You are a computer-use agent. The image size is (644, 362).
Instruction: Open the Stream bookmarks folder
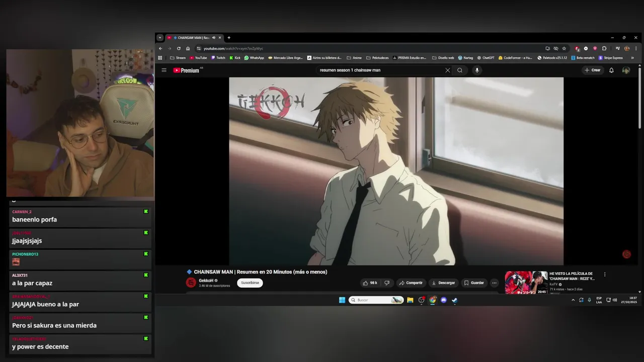click(178, 58)
